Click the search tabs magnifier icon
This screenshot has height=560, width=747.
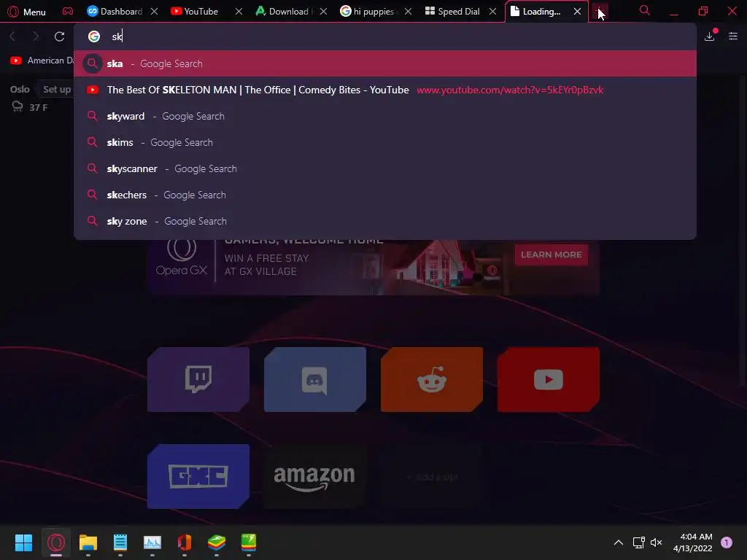[645, 10]
